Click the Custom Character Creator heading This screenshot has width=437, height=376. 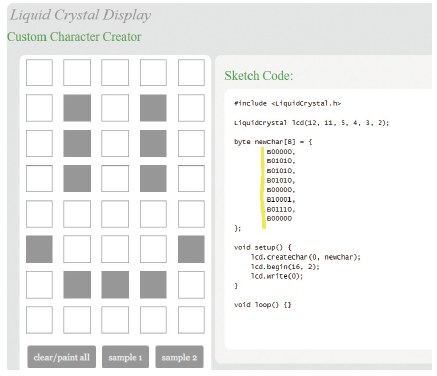(74, 37)
